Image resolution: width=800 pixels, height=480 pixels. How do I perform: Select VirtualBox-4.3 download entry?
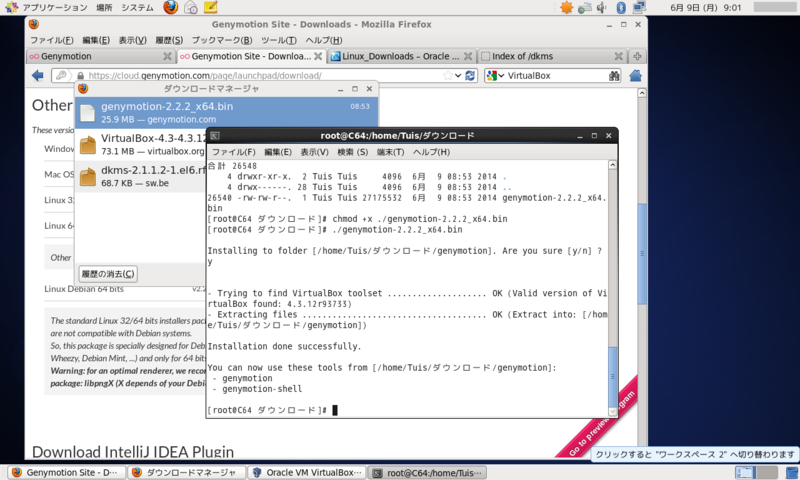coord(141,144)
